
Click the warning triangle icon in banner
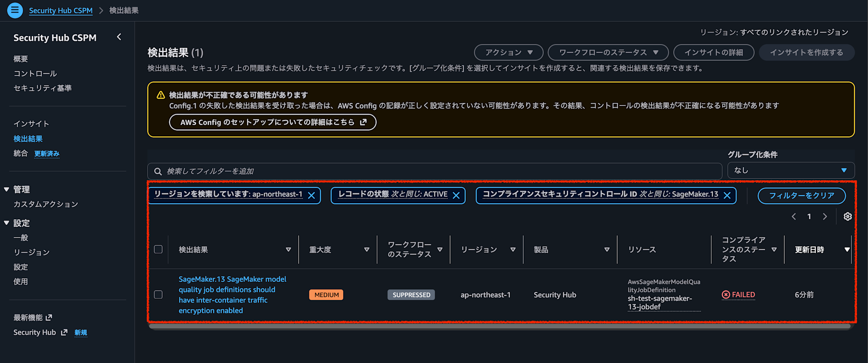(x=161, y=95)
